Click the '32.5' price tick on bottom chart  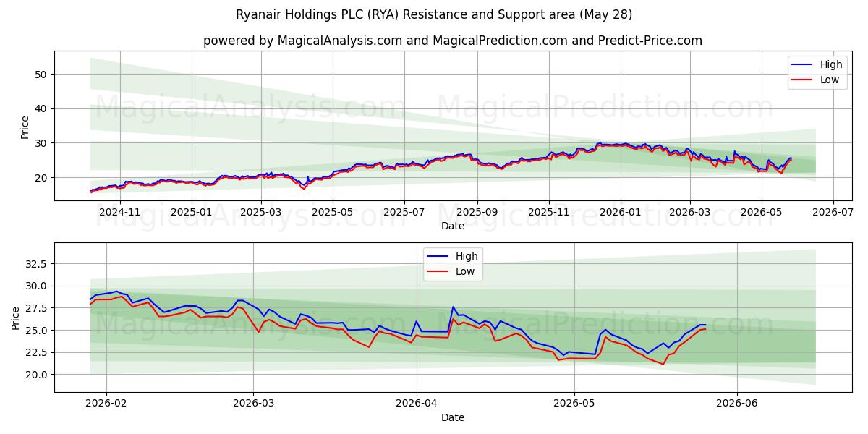tap(38, 264)
